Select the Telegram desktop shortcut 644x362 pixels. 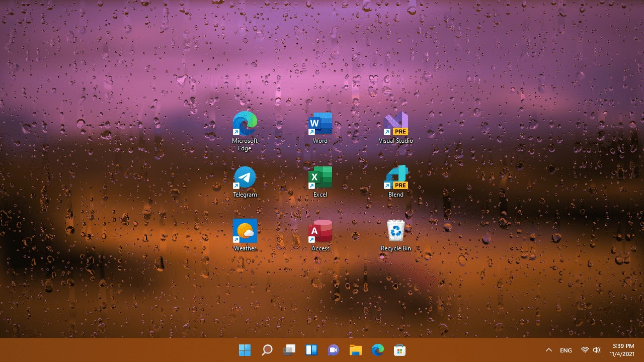pos(245,182)
